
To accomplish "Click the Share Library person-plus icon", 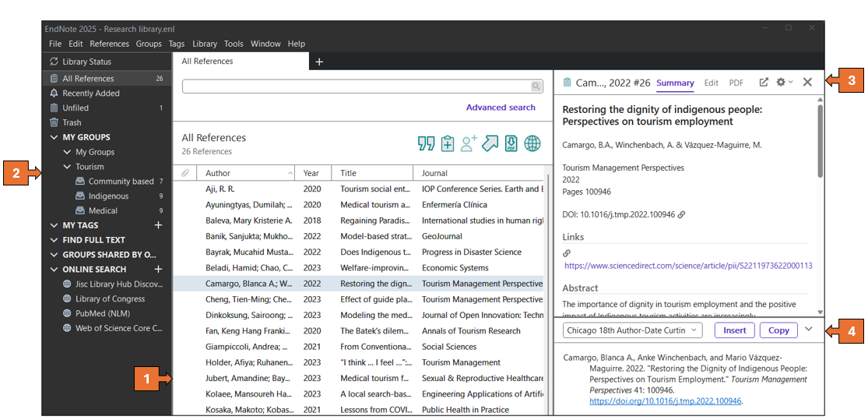I will [x=469, y=143].
